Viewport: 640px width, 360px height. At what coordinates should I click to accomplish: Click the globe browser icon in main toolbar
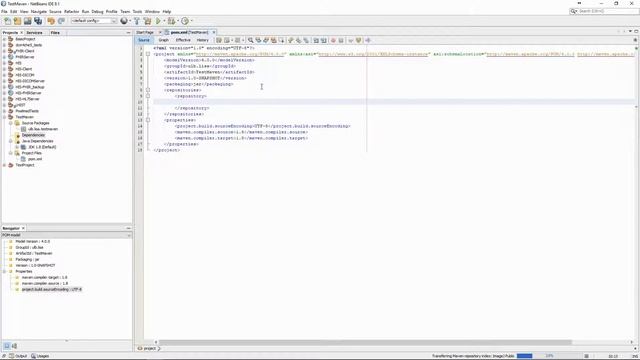[124, 21]
